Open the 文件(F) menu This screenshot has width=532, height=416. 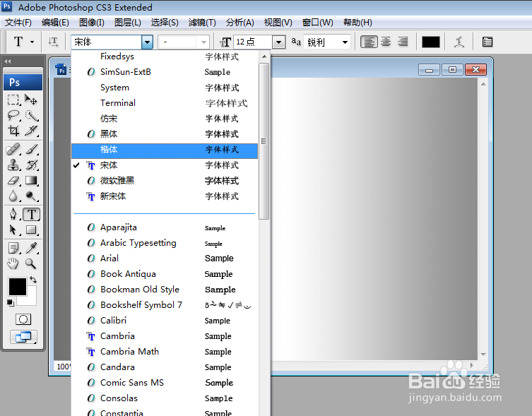click(x=18, y=23)
